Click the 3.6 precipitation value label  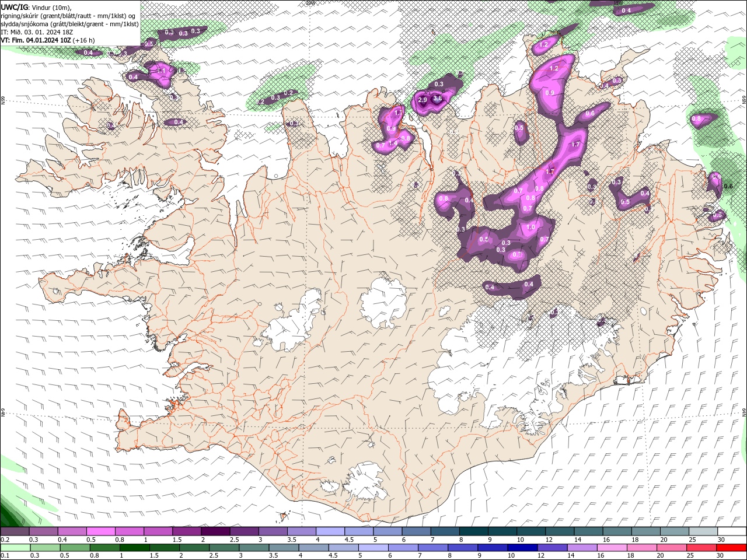[x=438, y=99]
